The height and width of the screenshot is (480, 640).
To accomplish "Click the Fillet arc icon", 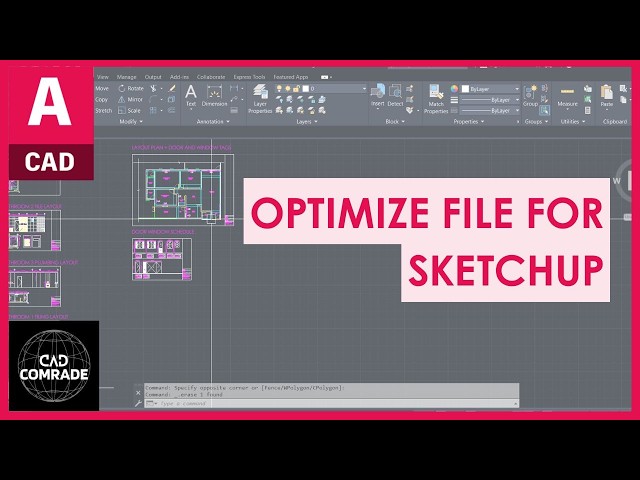I will 153,99.
